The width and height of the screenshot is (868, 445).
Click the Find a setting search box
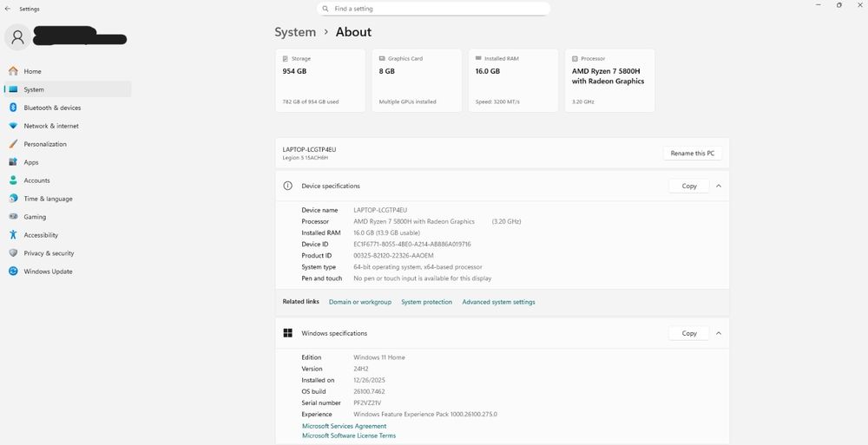tap(433, 9)
